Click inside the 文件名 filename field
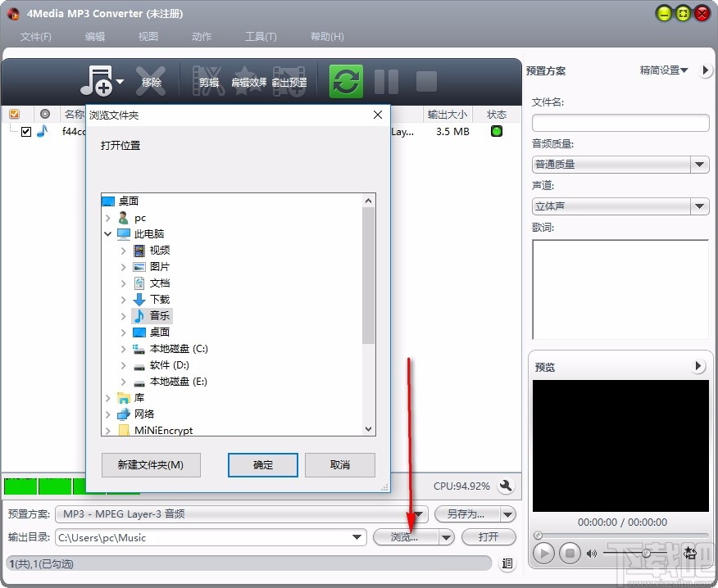The width and height of the screenshot is (718, 588). (x=620, y=123)
